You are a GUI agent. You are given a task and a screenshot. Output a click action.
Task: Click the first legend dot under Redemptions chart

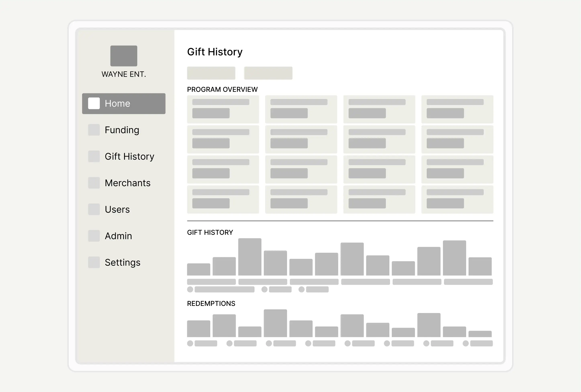[x=190, y=343]
